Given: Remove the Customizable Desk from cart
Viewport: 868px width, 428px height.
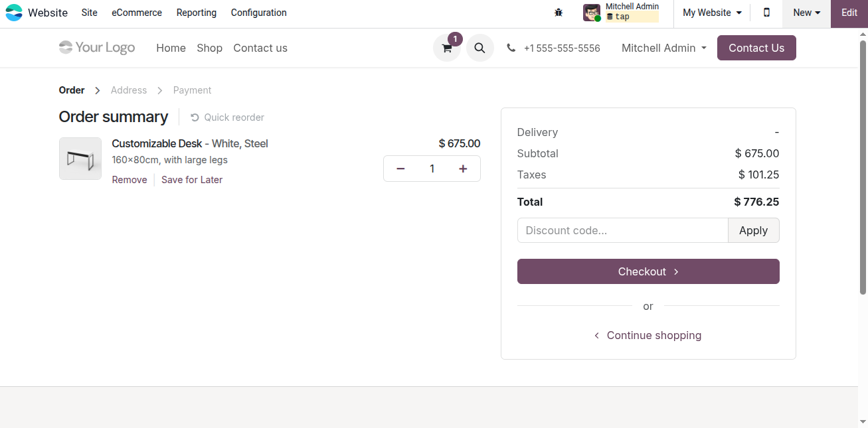Looking at the screenshot, I should [129, 179].
